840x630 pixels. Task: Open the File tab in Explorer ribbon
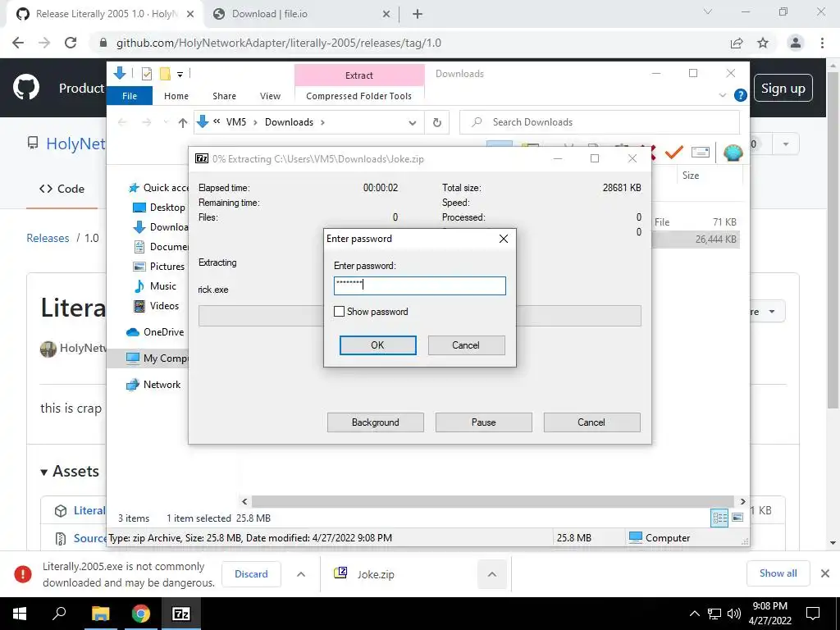(x=130, y=96)
